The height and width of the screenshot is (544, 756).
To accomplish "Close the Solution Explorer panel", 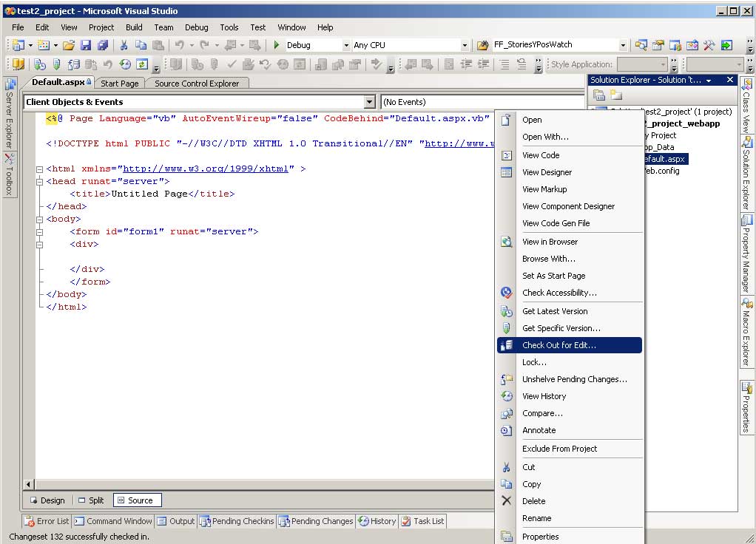I will tap(730, 80).
